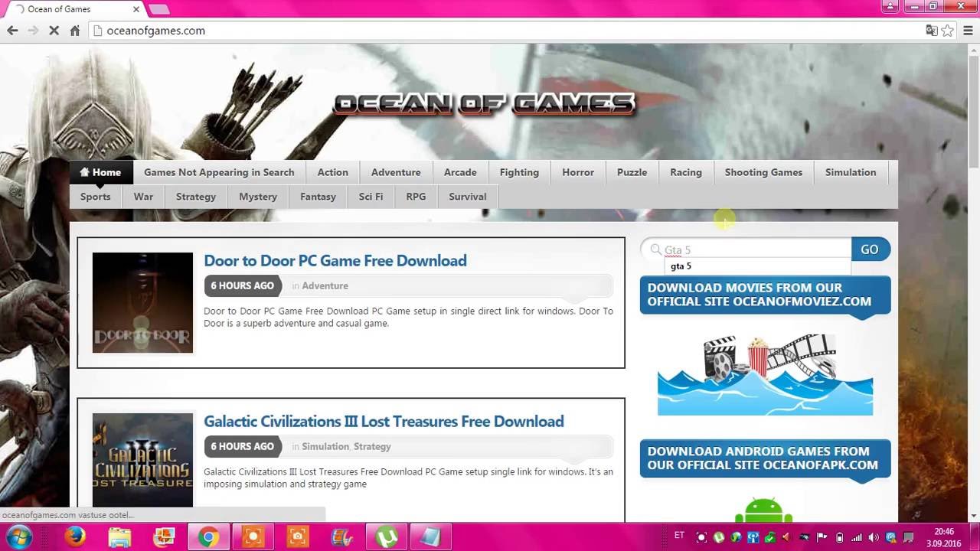Viewport: 980px width, 551px height.
Task: Open Galactic Civilizations III Lost Treasures post
Action: 384,422
